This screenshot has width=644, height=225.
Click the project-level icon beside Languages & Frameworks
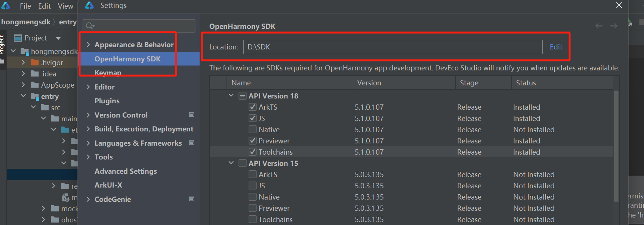pyautogui.click(x=192, y=143)
